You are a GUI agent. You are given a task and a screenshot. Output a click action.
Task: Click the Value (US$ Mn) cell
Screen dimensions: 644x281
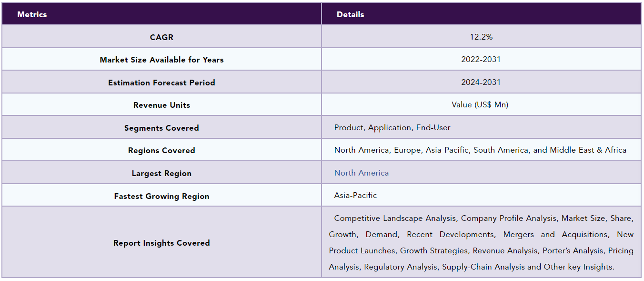(x=481, y=104)
